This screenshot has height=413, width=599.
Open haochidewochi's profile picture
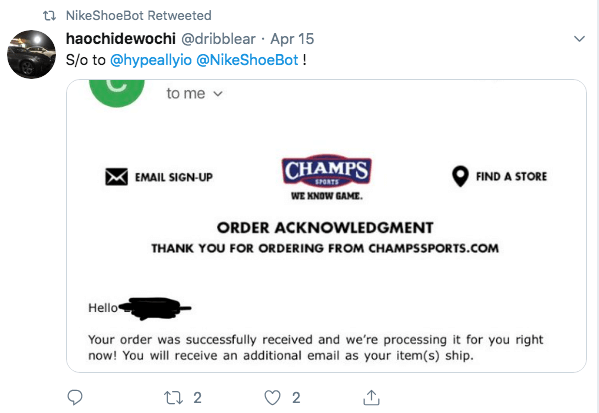point(31,55)
